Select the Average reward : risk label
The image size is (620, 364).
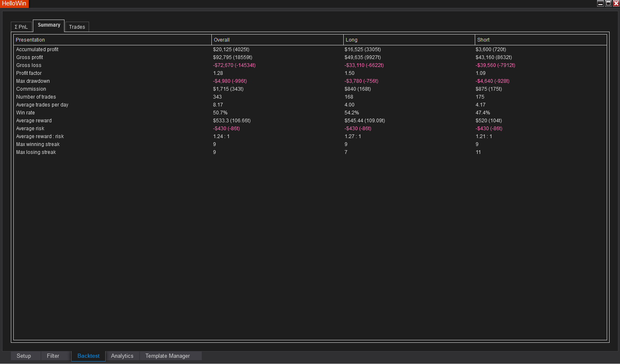(x=40, y=136)
